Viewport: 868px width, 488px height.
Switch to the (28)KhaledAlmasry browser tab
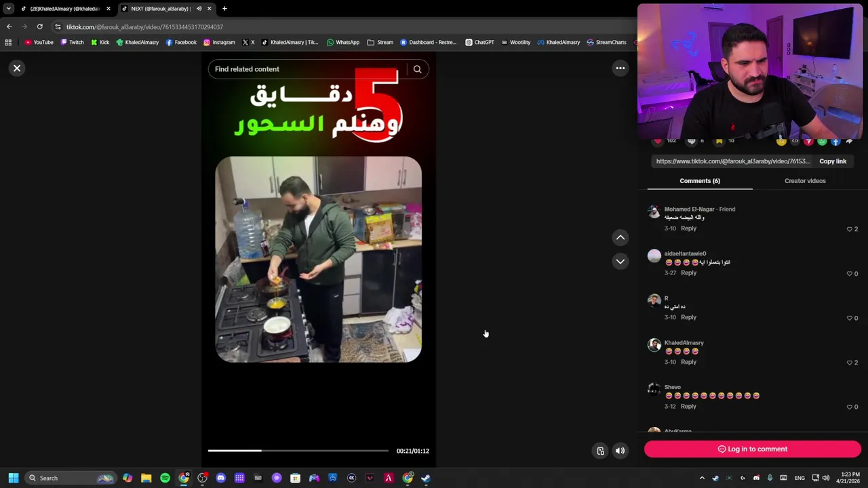[64, 9]
